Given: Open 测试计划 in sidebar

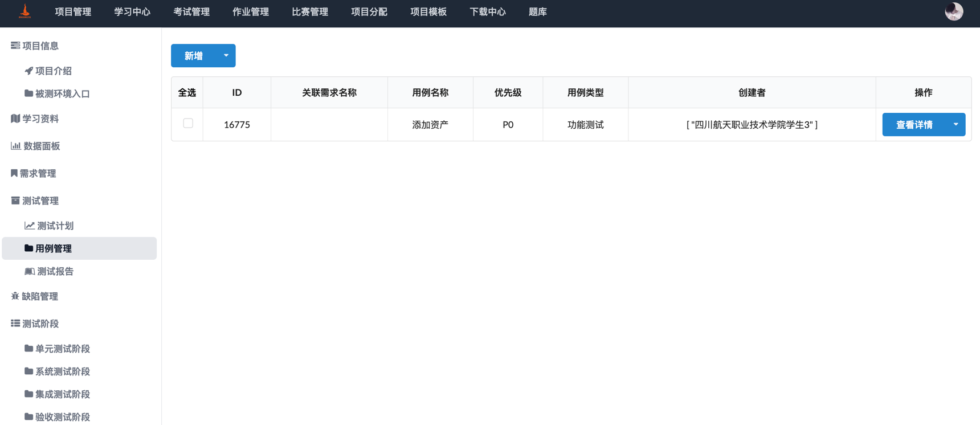Looking at the screenshot, I should [55, 226].
